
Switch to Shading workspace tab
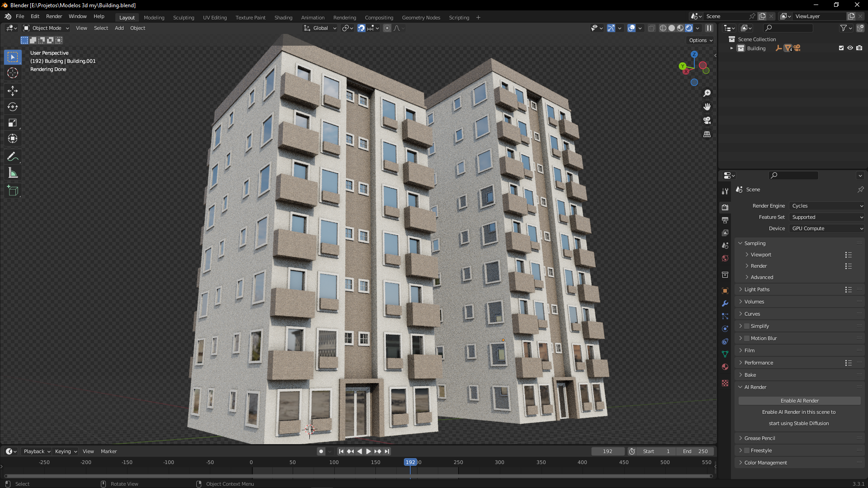click(x=283, y=18)
